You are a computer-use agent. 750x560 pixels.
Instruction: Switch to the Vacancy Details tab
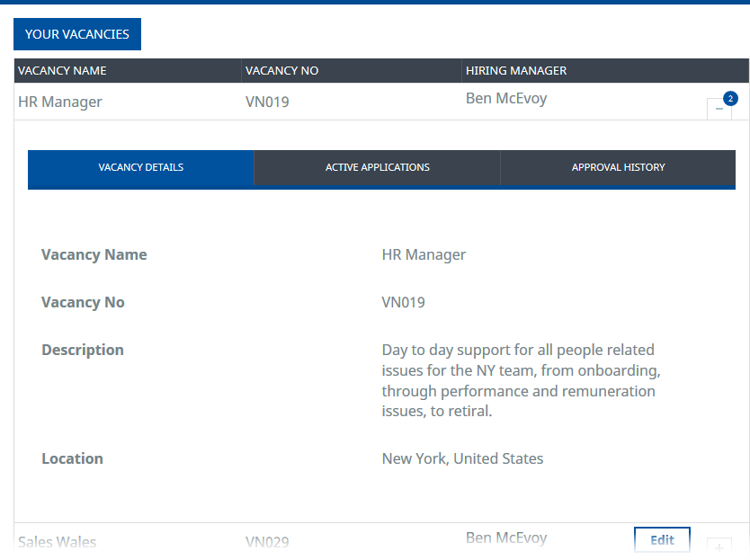tap(141, 167)
